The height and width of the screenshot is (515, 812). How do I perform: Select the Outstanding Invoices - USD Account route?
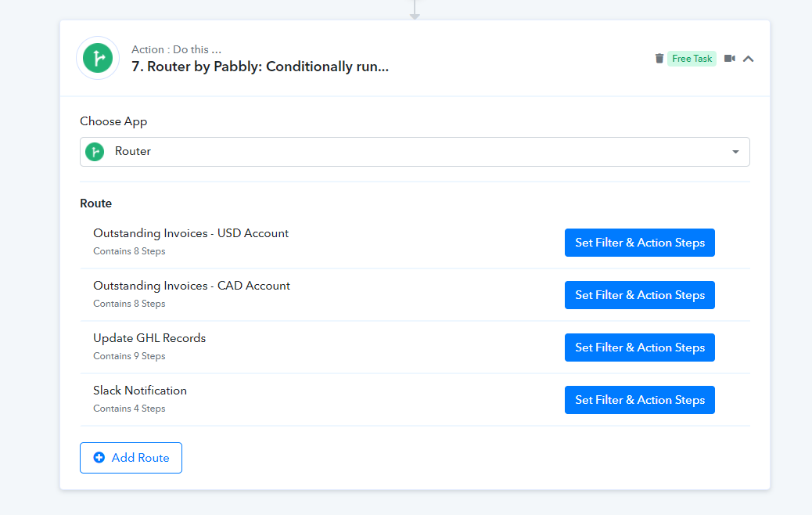(x=191, y=233)
